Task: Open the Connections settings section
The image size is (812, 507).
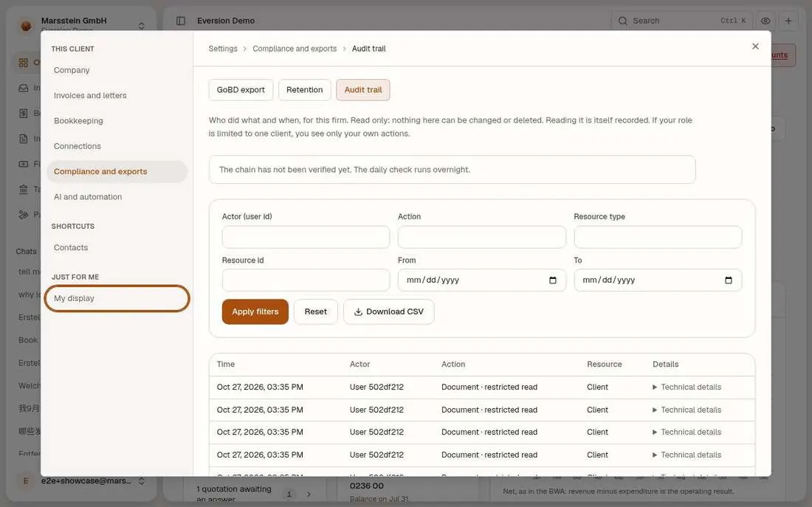Action: [117, 146]
